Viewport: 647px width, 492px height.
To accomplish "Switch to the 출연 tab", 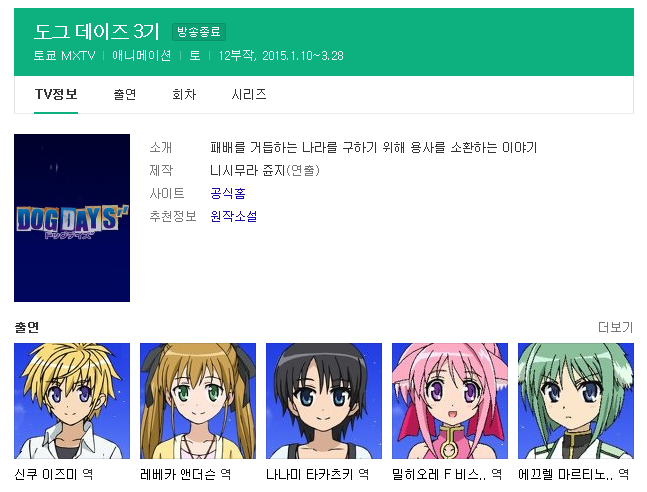I will click(125, 95).
